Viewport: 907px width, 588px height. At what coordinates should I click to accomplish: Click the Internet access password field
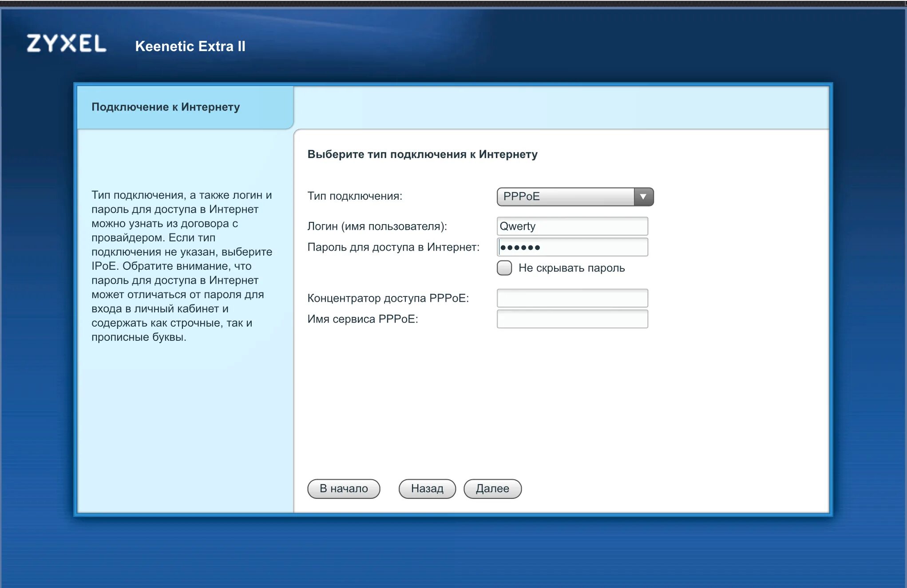pyautogui.click(x=572, y=247)
